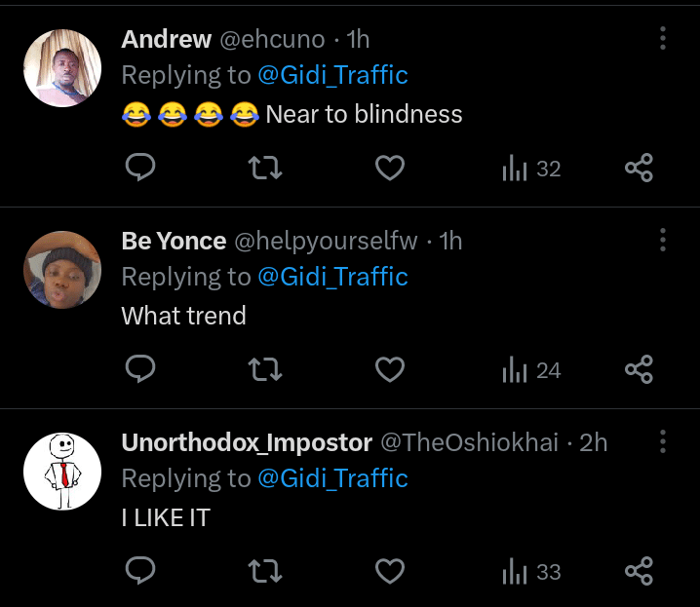The image size is (700, 607).
Task: Open Be Yonce's profile avatar
Action: (x=62, y=270)
